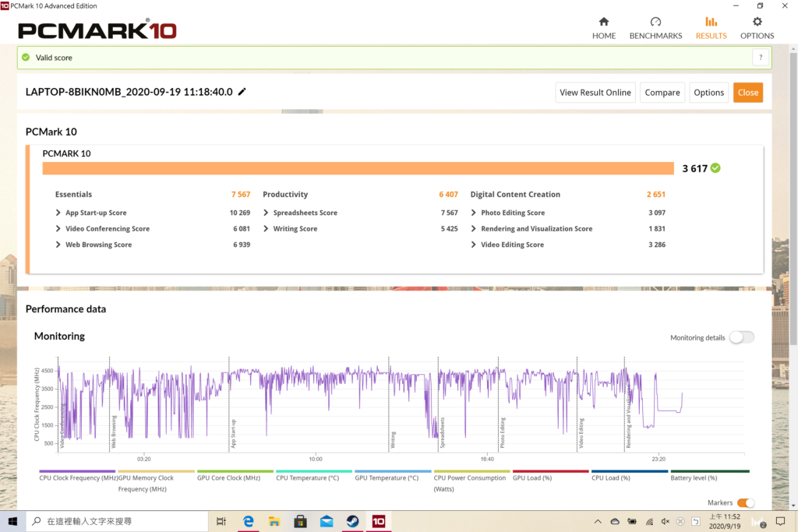Click the Photo Editing marker in the chart

[x=503, y=433]
